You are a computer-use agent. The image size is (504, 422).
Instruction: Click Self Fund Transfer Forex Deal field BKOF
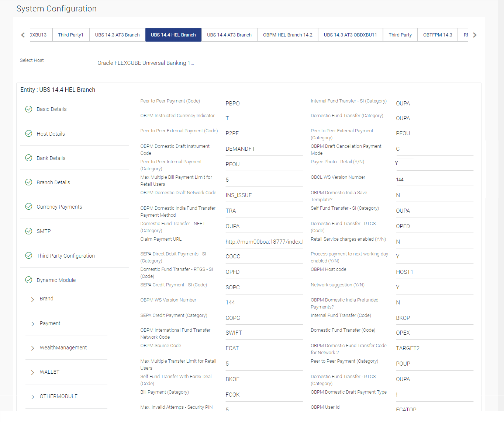pyautogui.click(x=264, y=379)
